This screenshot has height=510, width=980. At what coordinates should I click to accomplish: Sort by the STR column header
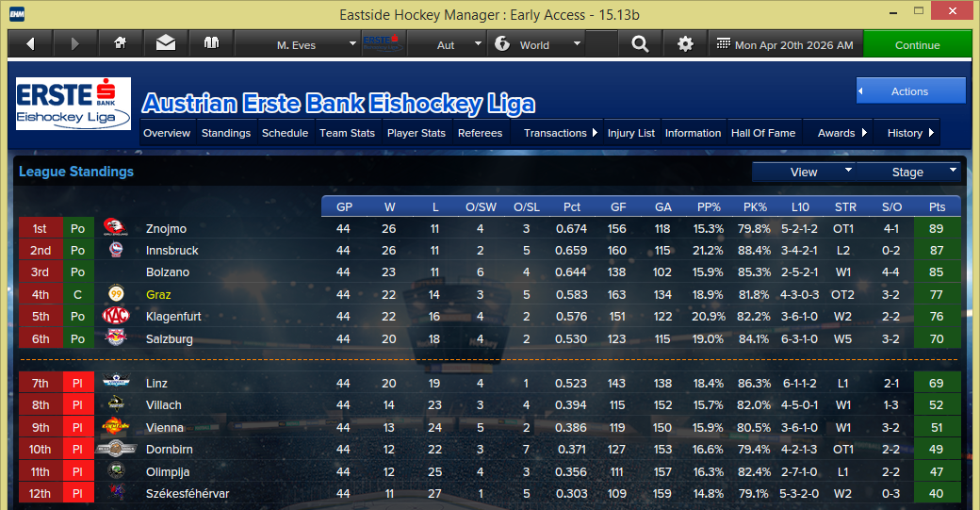click(x=845, y=206)
